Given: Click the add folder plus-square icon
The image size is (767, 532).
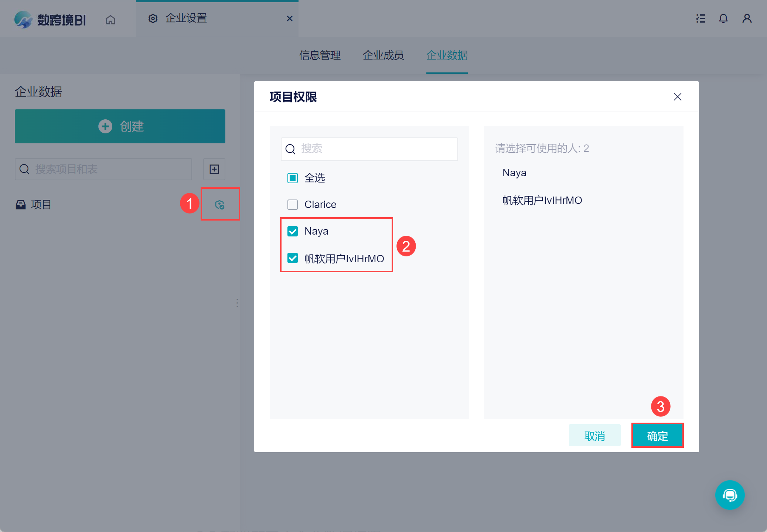Looking at the screenshot, I should click(214, 169).
